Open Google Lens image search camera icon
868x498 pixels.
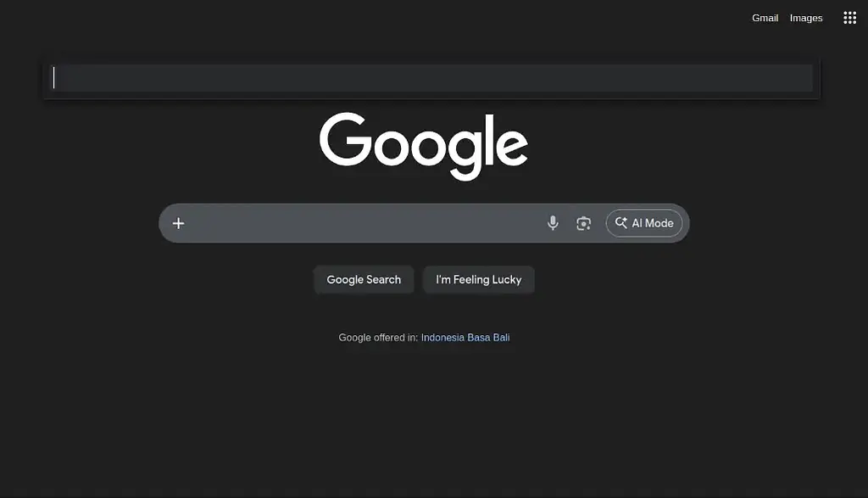tap(583, 223)
